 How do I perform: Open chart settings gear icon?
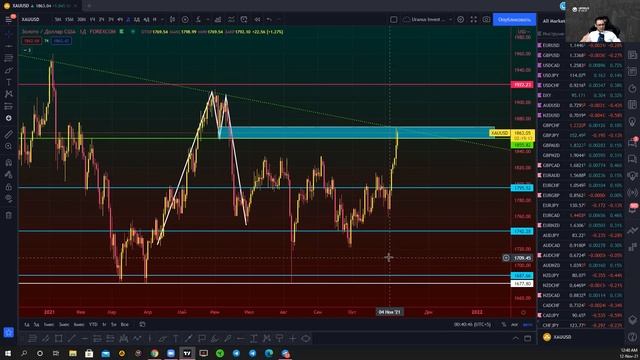(x=460, y=19)
